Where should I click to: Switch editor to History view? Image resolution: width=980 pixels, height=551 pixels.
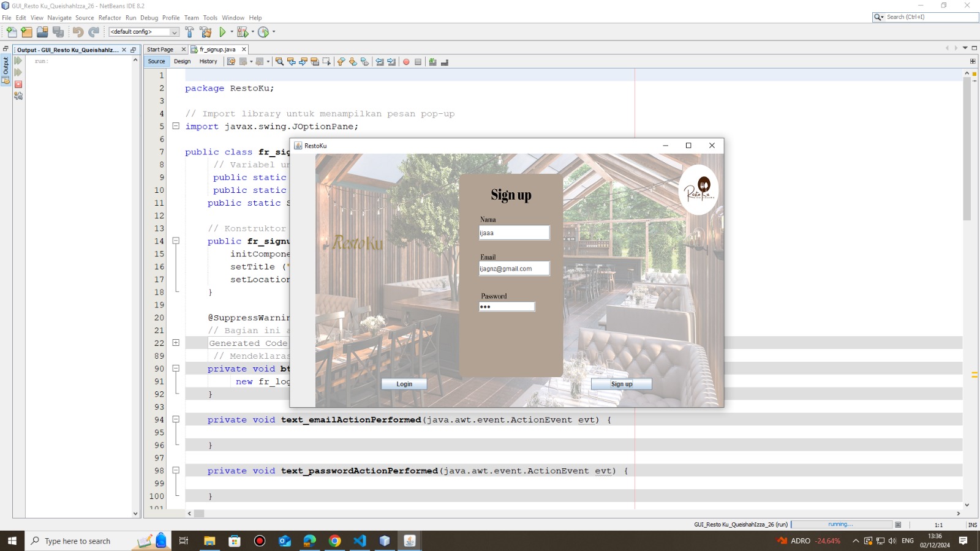(x=208, y=61)
